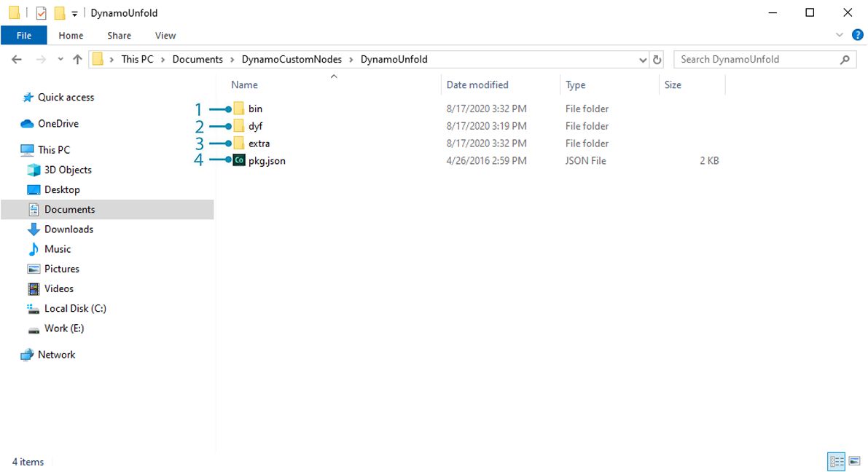The image size is (868, 472).
Task: Open the pkg.json file
Action: tap(266, 161)
